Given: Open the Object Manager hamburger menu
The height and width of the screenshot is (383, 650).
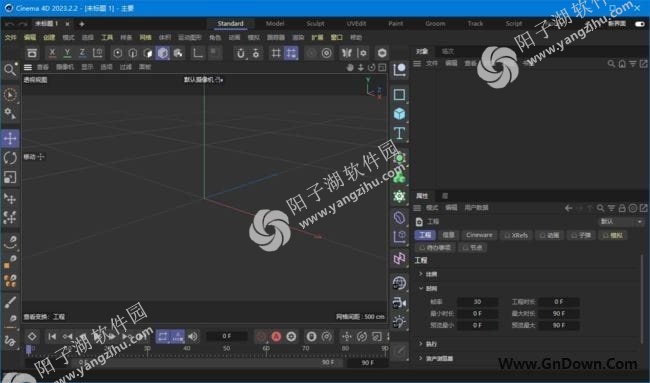Looking at the screenshot, I should pos(417,63).
